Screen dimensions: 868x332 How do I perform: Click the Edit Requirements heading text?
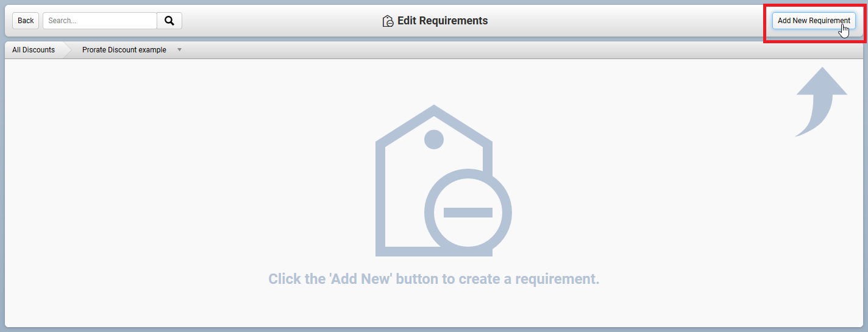[x=443, y=21]
